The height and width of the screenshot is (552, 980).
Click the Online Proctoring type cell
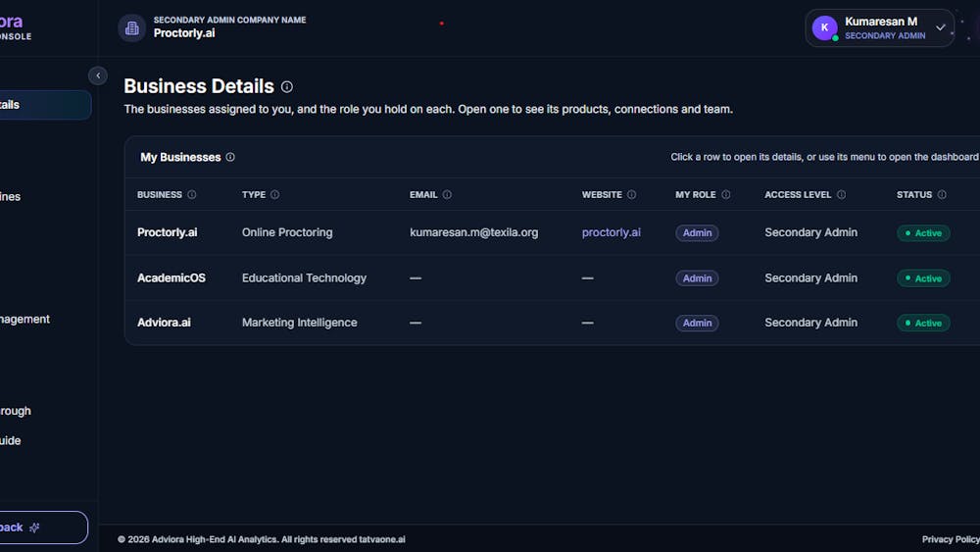(x=287, y=232)
